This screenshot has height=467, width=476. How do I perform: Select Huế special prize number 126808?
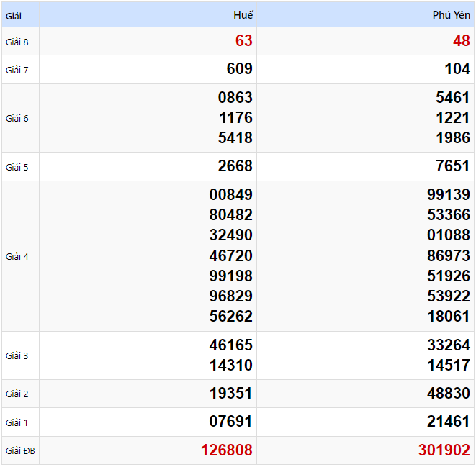tap(227, 450)
